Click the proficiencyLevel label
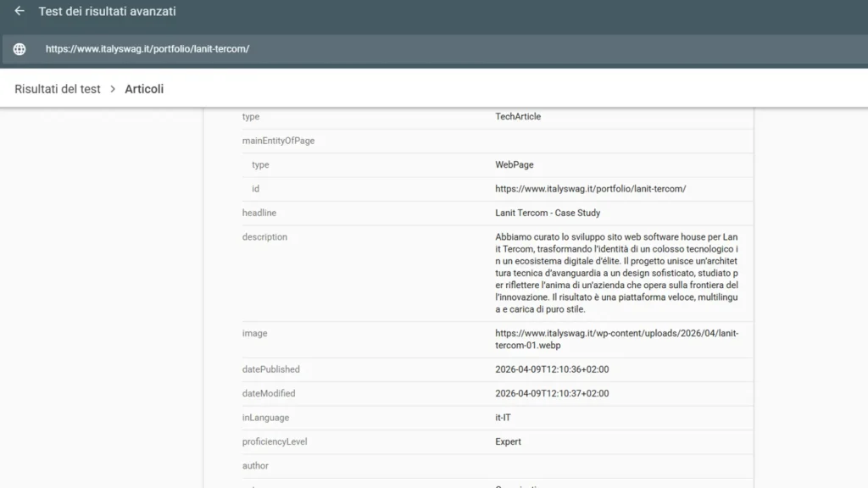Screen dimensions: 868x488 pyautogui.click(x=274, y=441)
